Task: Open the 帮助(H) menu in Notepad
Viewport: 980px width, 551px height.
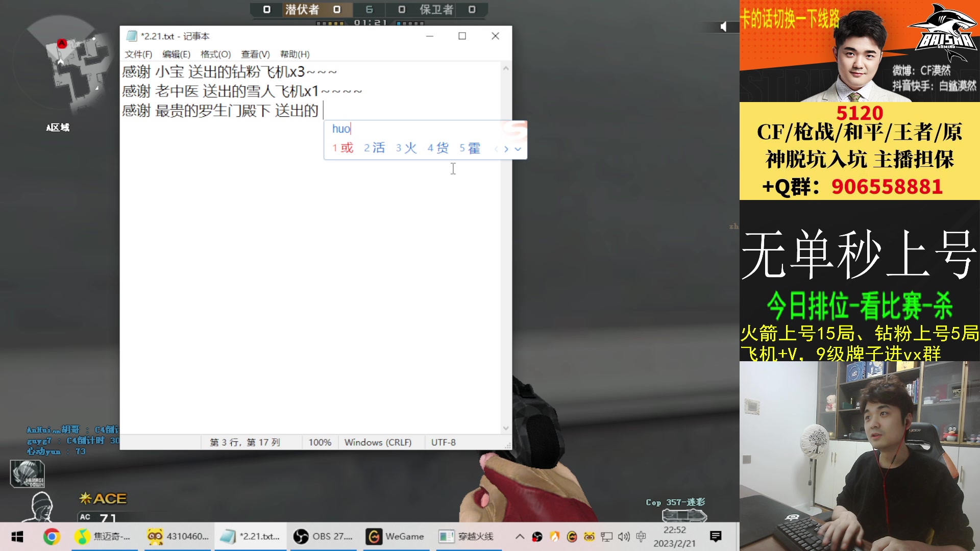Action: tap(295, 54)
